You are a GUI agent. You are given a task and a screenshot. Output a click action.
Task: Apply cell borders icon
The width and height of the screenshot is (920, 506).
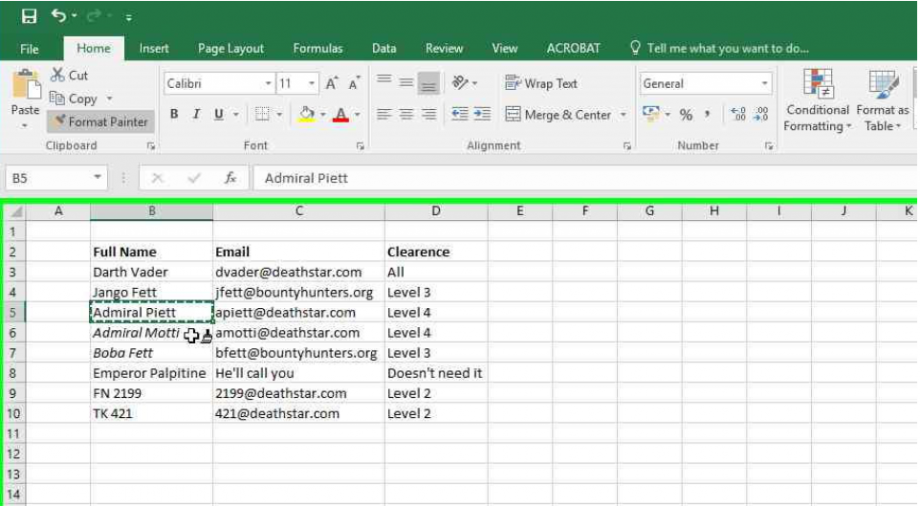[x=262, y=114]
